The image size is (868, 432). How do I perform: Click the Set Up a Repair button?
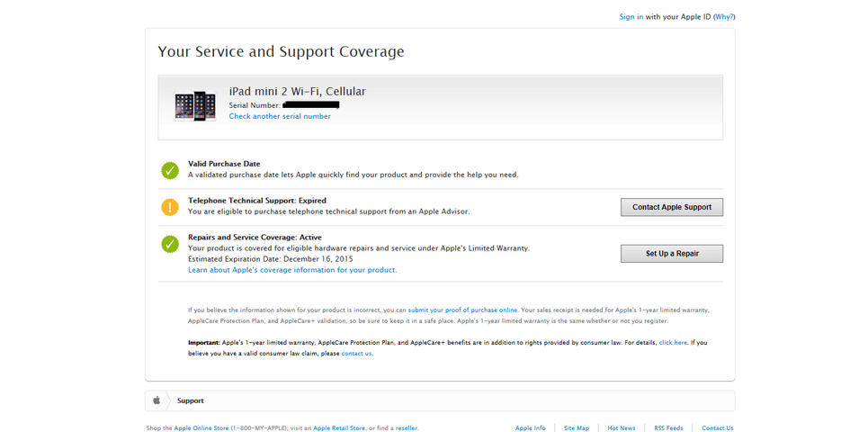pyautogui.click(x=672, y=254)
